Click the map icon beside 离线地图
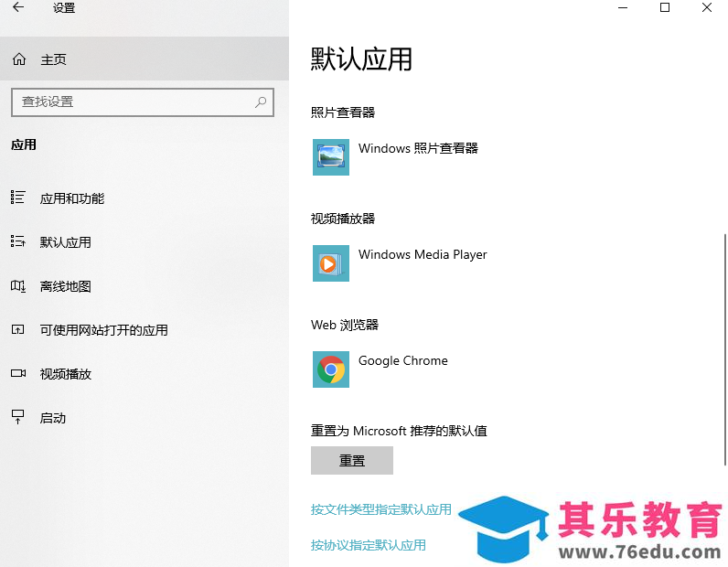 click(x=18, y=285)
